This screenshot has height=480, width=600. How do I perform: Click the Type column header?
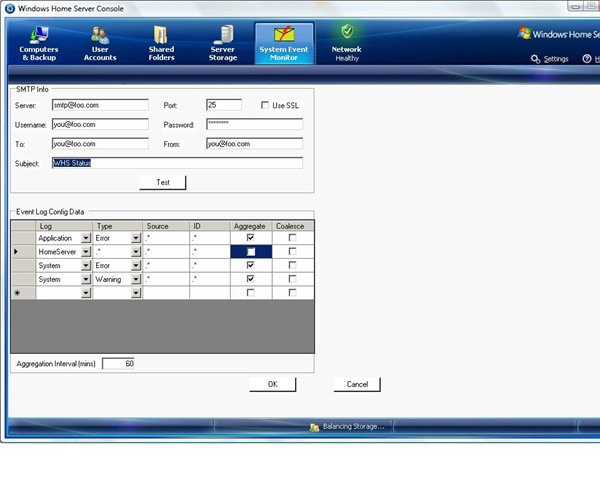click(x=117, y=226)
